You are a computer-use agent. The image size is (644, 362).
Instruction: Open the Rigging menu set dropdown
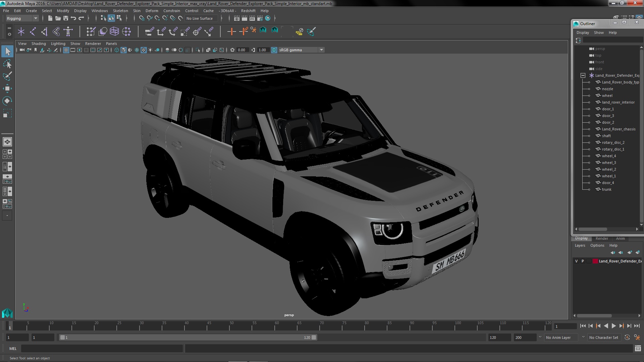click(22, 18)
